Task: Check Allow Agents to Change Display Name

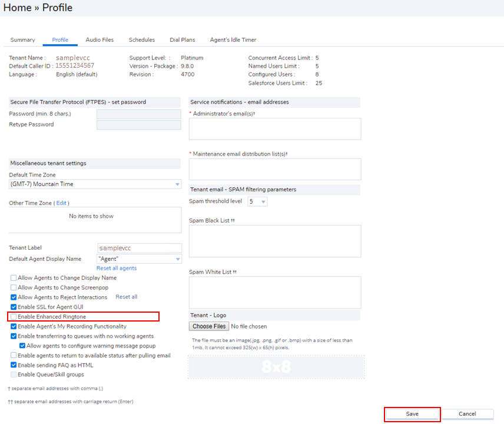Action: (x=14, y=278)
